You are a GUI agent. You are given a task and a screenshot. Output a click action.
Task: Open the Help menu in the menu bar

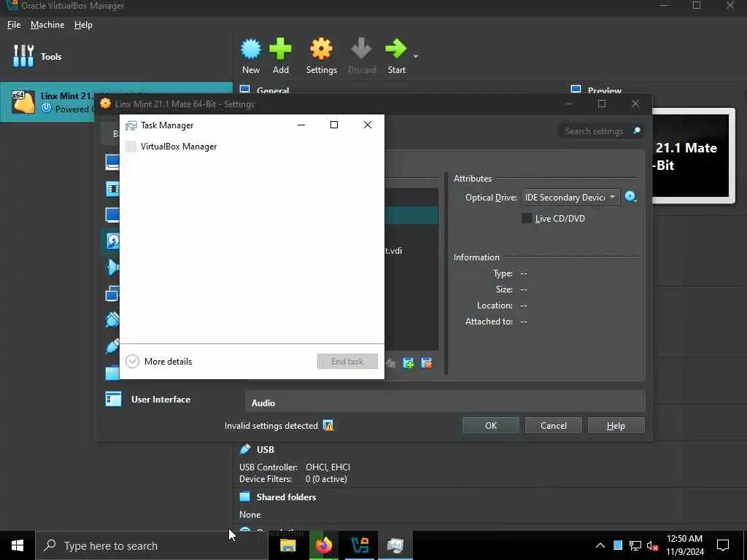click(x=83, y=25)
